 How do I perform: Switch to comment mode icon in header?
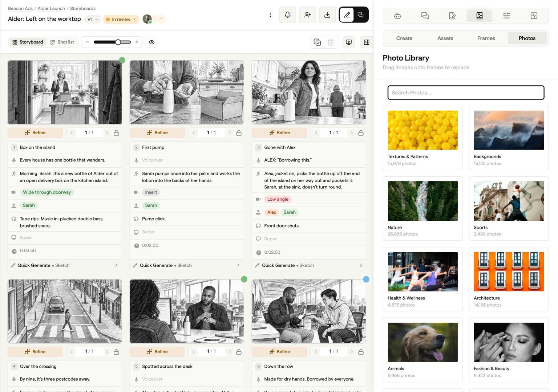(x=361, y=15)
